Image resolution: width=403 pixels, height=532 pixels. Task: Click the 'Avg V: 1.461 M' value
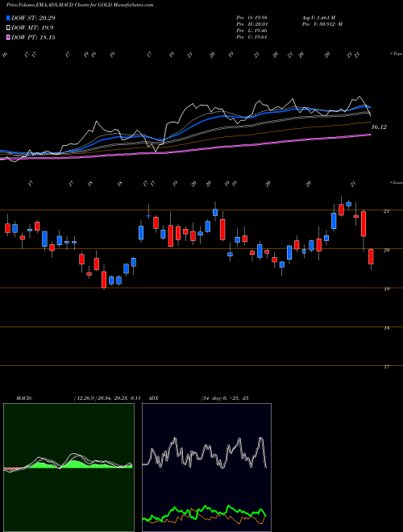pyautogui.click(x=318, y=17)
